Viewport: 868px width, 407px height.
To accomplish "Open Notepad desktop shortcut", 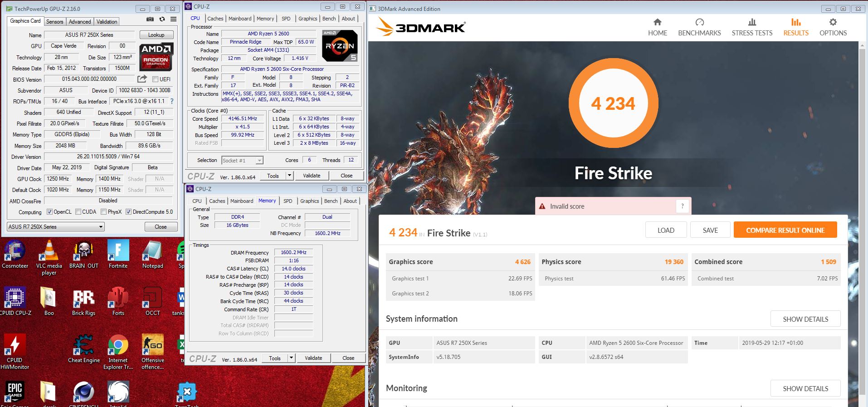I will (152, 255).
